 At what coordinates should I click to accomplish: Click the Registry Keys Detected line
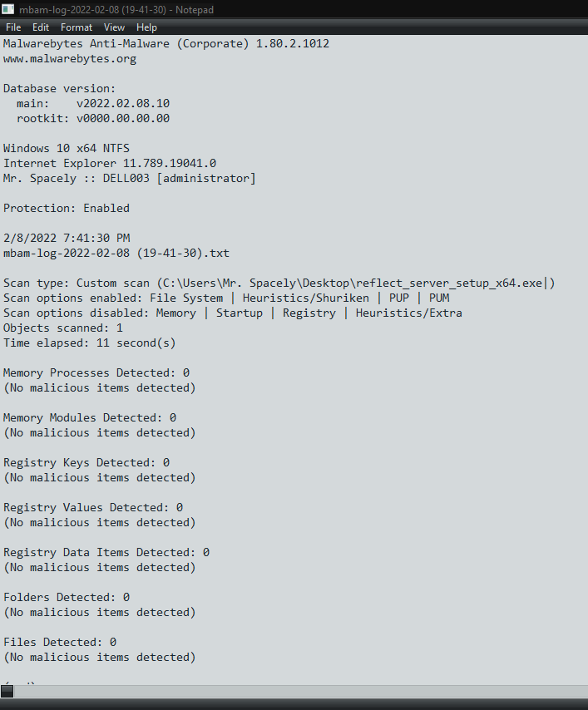[x=86, y=462]
